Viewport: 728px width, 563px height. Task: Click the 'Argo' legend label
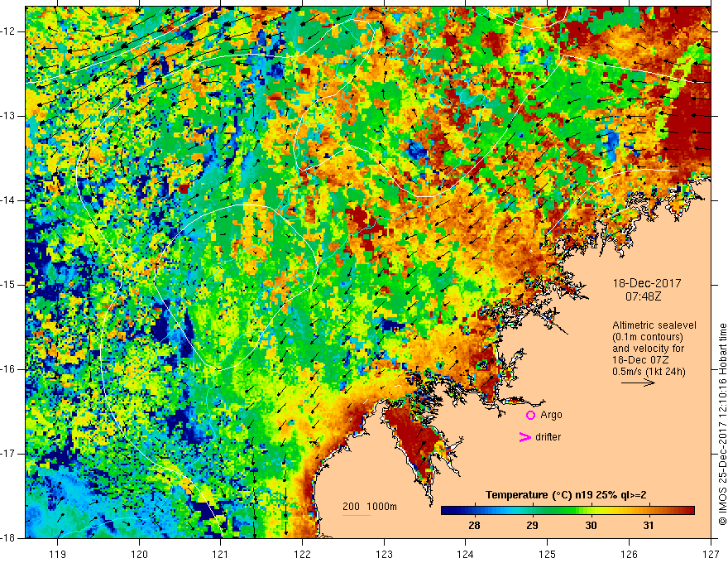tap(551, 415)
